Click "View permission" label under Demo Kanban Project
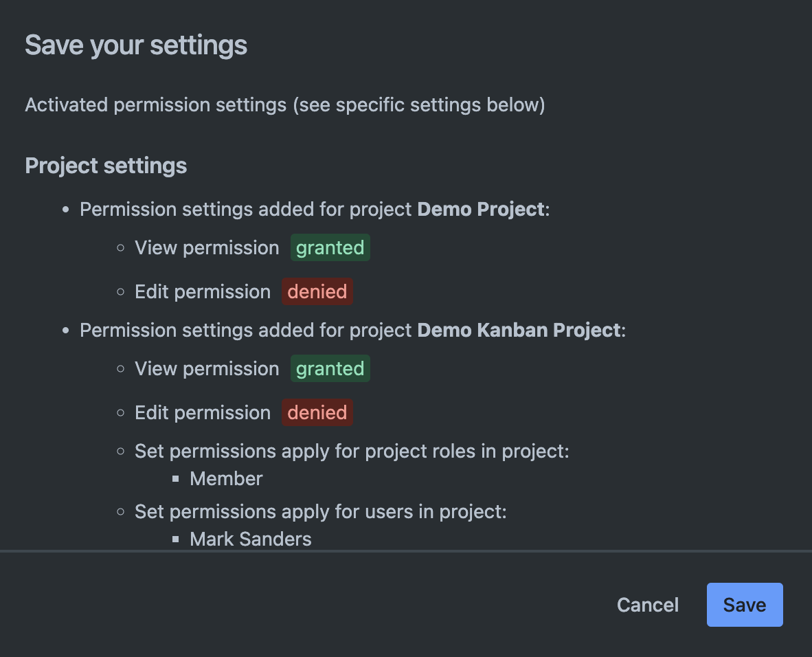 coord(207,368)
